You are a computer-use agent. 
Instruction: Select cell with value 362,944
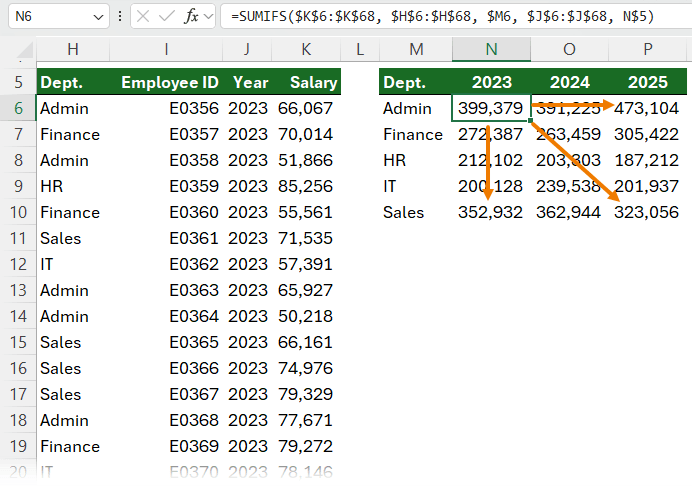point(569,212)
